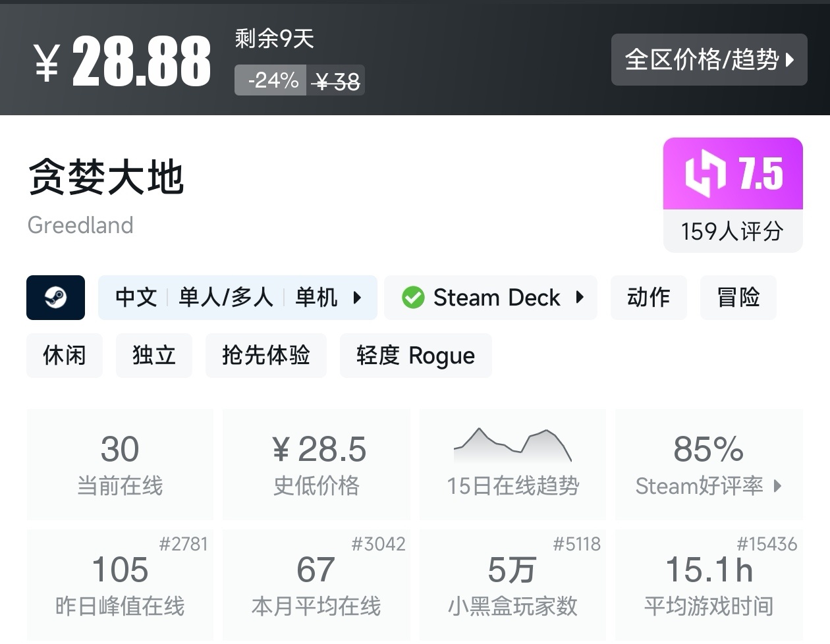The height and width of the screenshot is (644, 830).
Task: Open 昨日峰值在线 105 stat tile
Action: 120,584
